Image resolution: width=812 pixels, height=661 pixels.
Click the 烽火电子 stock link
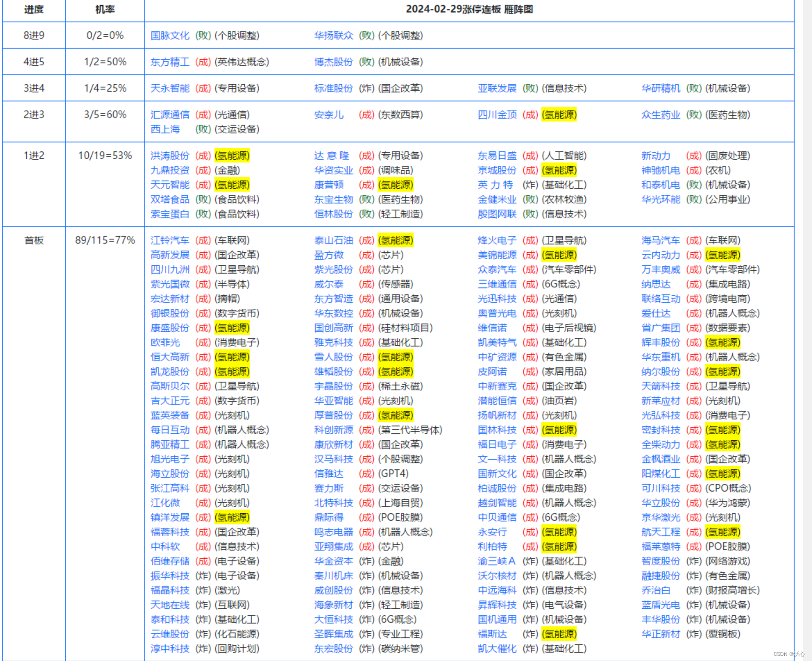497,241
